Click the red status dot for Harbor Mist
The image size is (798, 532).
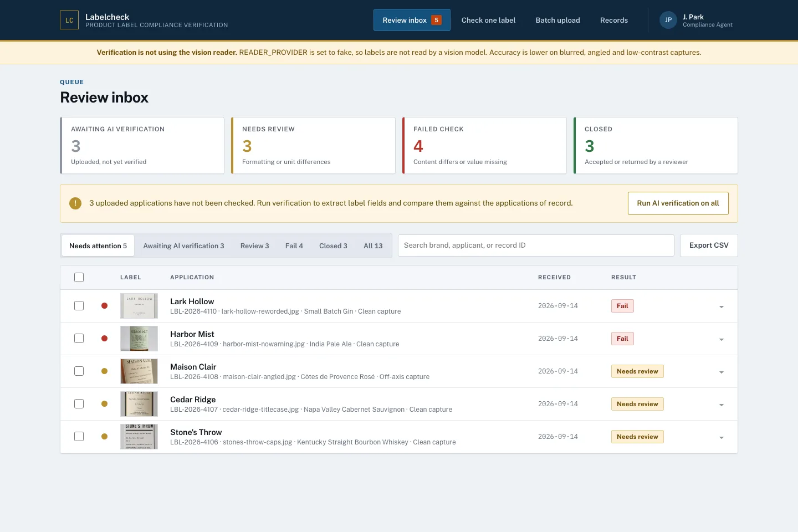click(x=104, y=339)
